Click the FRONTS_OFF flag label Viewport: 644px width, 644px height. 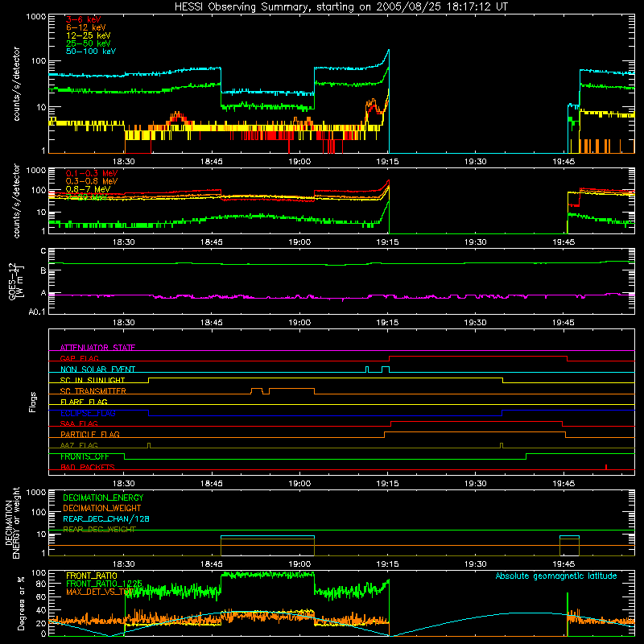tap(85, 456)
